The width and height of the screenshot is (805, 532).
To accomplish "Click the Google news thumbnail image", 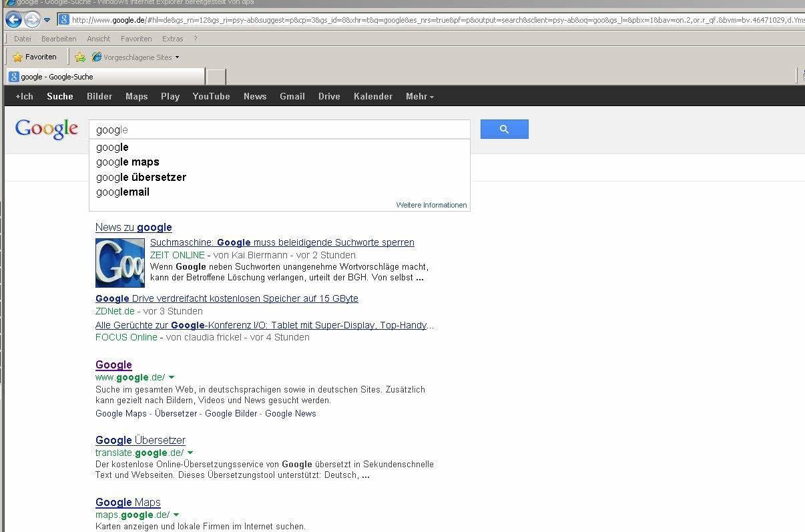I will click(120, 263).
